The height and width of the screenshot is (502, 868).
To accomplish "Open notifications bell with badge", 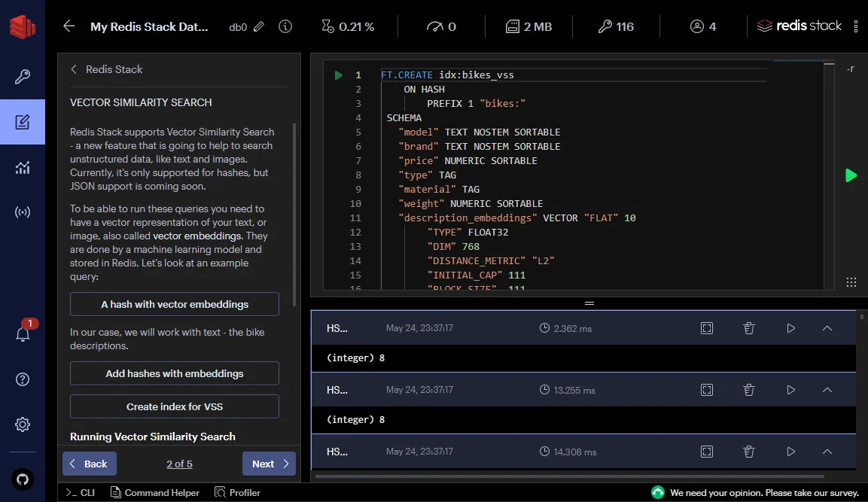I will (23, 334).
